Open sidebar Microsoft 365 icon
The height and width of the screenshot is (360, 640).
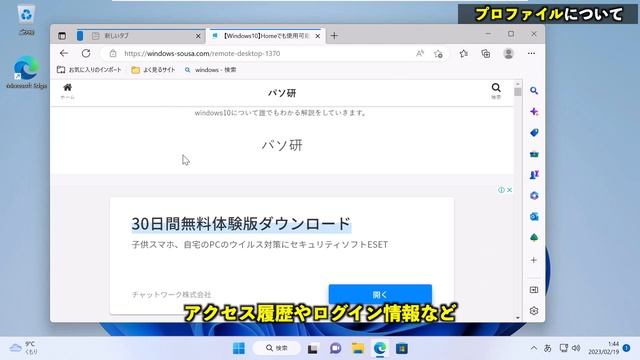coord(533,196)
